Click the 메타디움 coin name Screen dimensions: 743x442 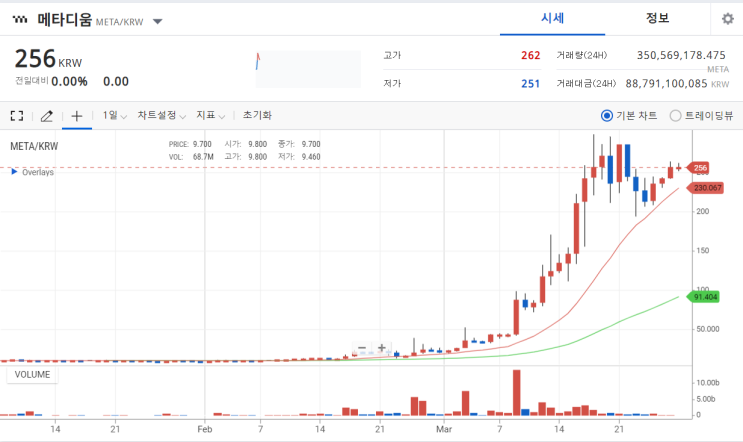pos(64,19)
